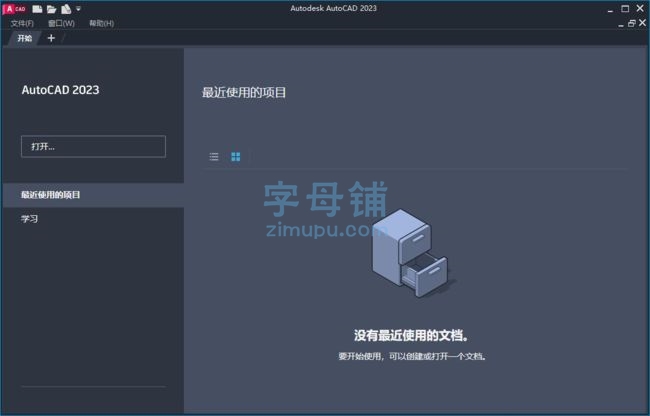Switch recent items to grid view

235,156
